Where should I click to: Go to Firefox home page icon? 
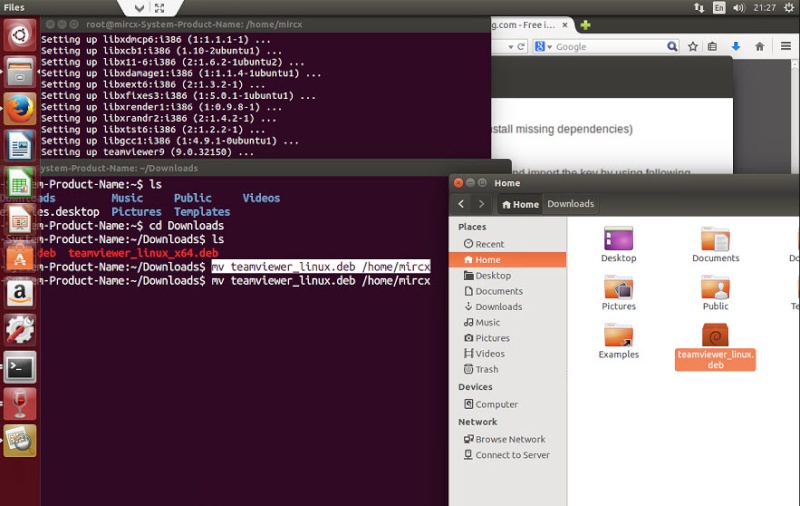(x=760, y=46)
